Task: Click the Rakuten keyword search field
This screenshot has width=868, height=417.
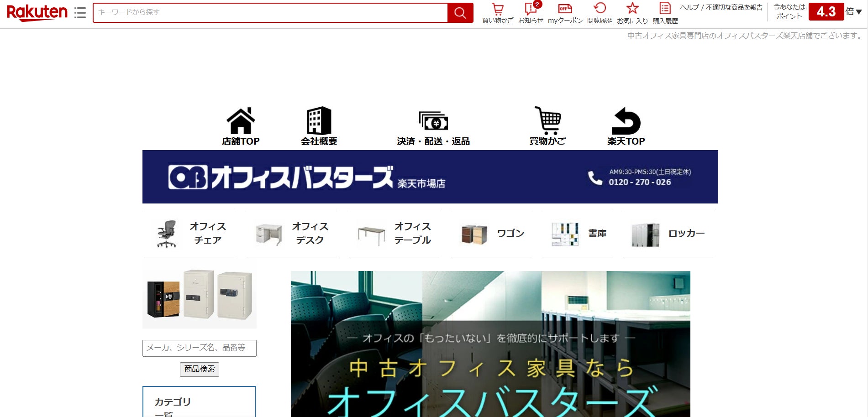Action: point(270,13)
